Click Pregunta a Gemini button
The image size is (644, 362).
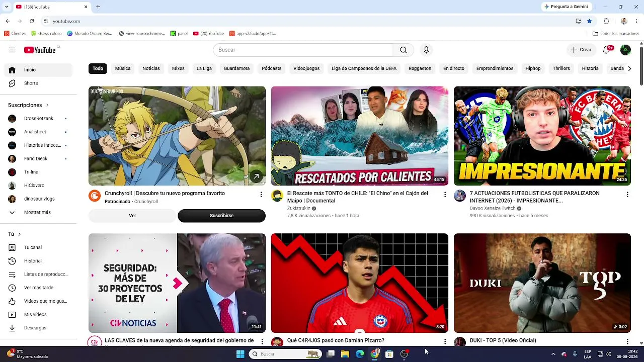566,7
